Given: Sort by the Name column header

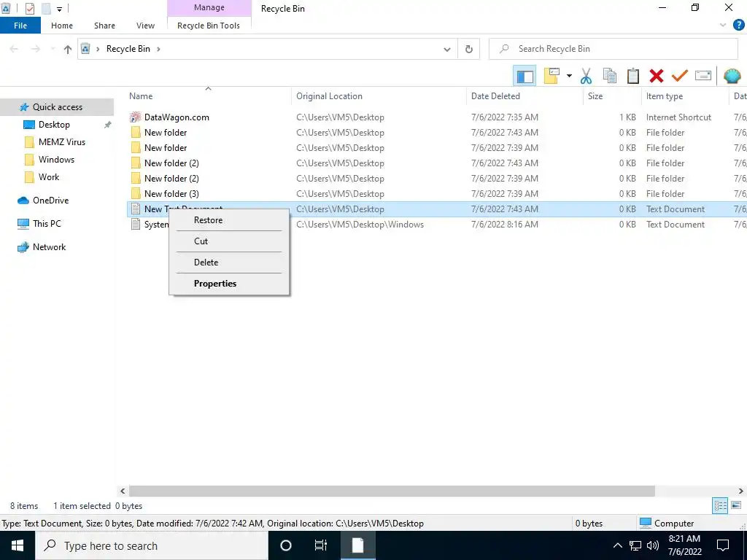Looking at the screenshot, I should point(208,96).
